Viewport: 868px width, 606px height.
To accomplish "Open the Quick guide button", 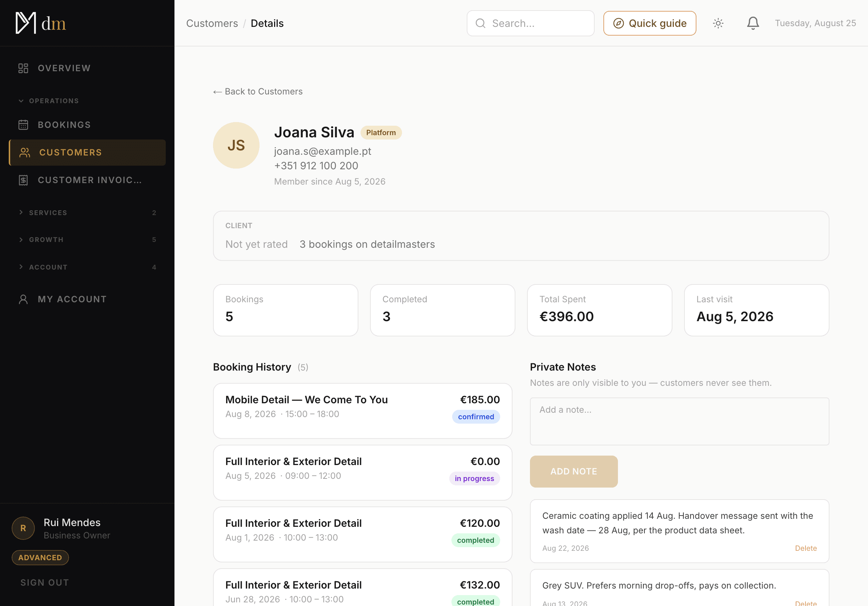I will click(x=650, y=23).
